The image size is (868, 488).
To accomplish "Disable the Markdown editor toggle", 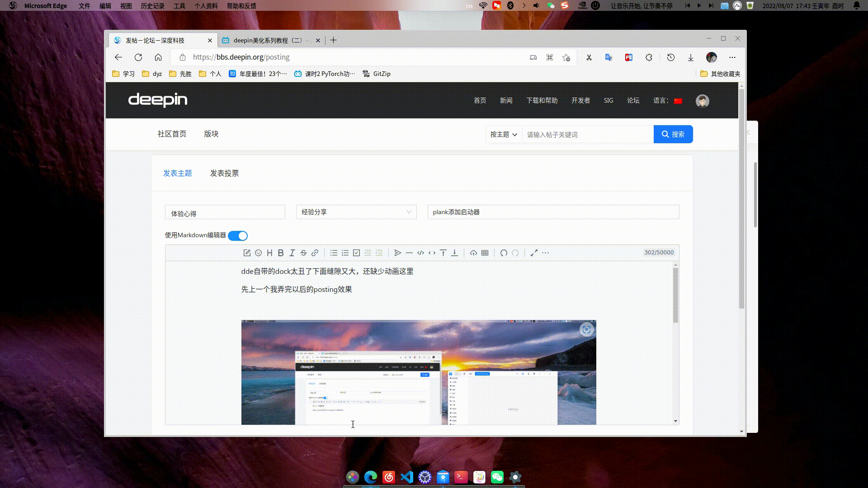I will 238,235.
